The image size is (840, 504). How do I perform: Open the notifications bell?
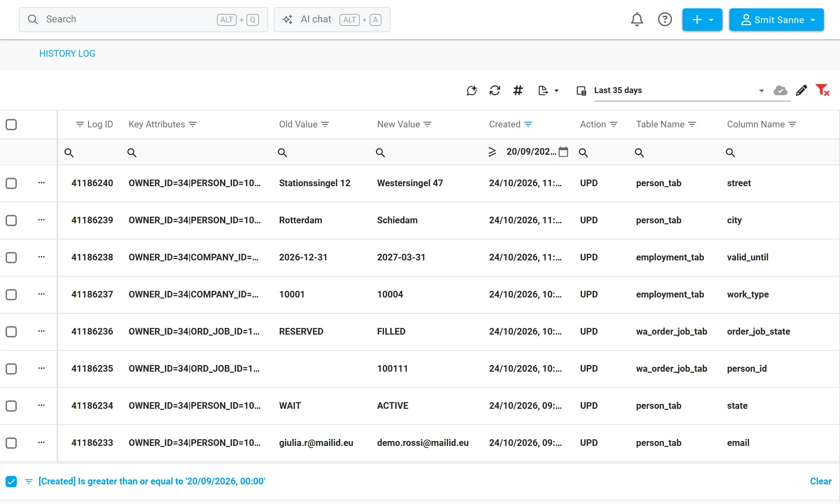[637, 19]
